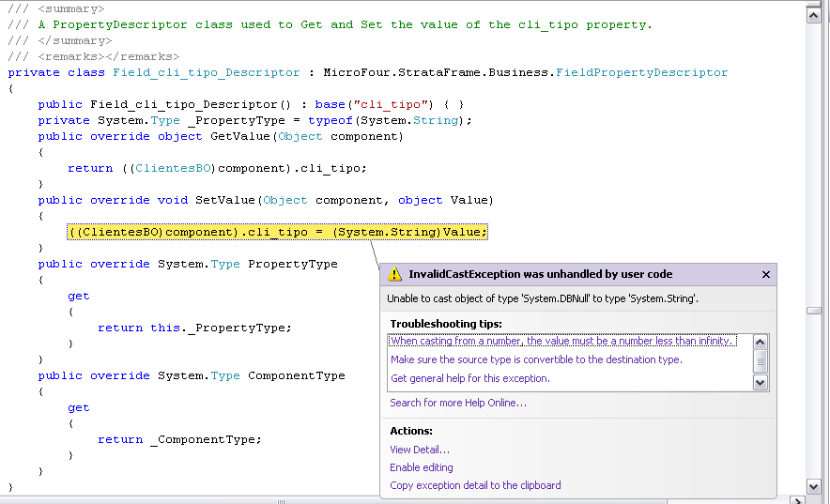
Task: Close the InvalidCastException popup
Action: (765, 275)
